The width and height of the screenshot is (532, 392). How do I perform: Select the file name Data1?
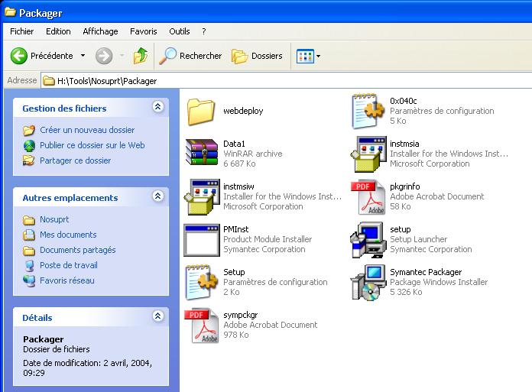tap(234, 144)
